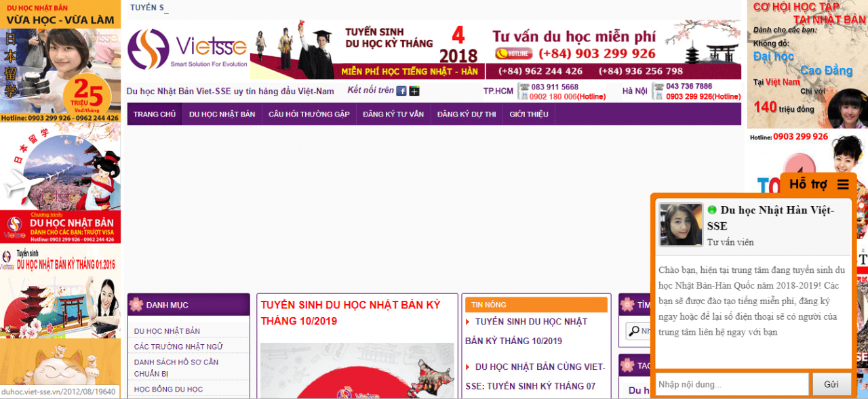
Task: Click the article image below the headline
Action: tap(357, 371)
